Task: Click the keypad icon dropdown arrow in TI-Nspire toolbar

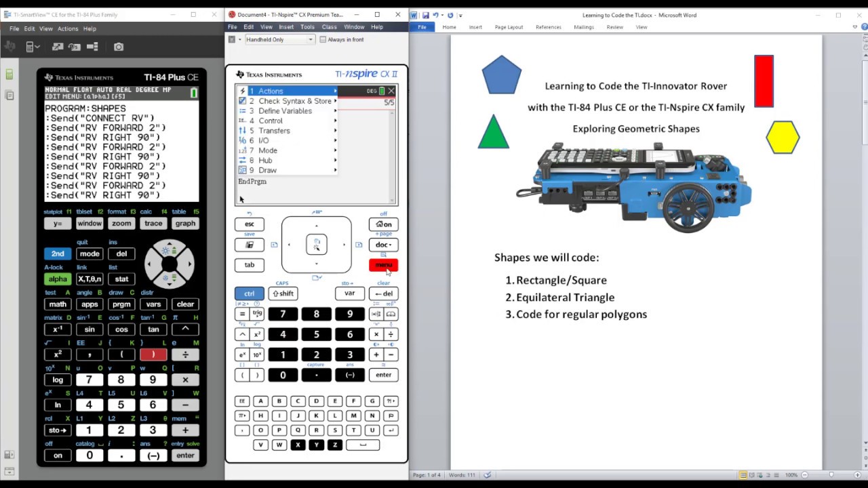Action: coord(239,39)
